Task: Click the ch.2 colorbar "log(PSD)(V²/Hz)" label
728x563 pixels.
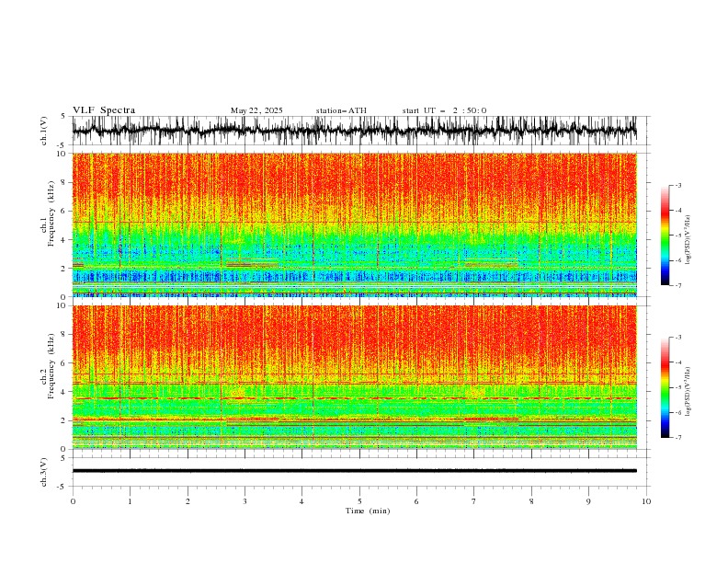Action: point(688,392)
